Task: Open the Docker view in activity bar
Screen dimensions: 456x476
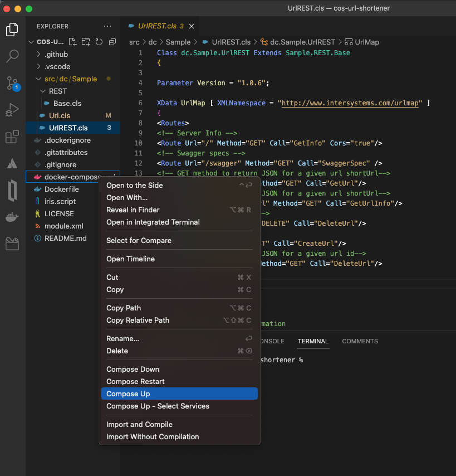Action: pos(12,217)
